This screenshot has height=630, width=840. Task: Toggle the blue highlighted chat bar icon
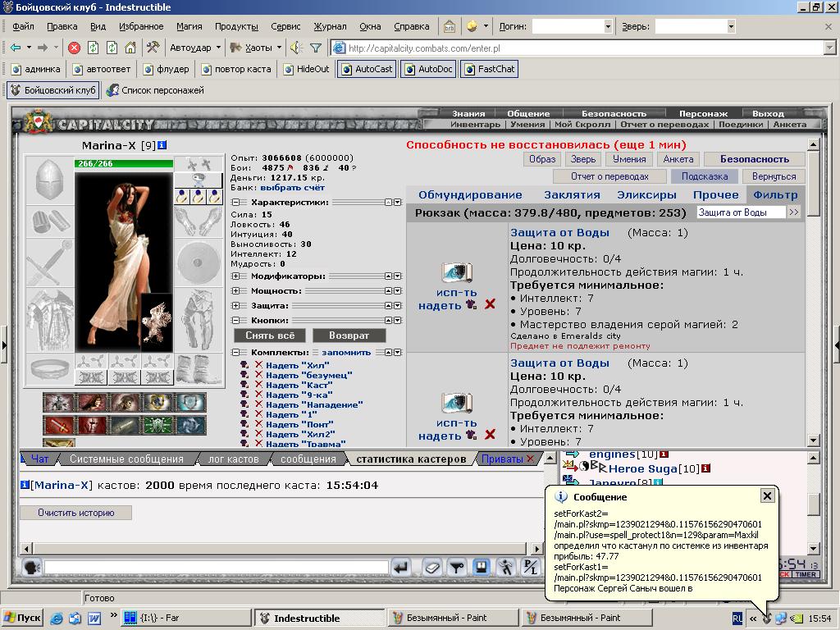point(481,567)
